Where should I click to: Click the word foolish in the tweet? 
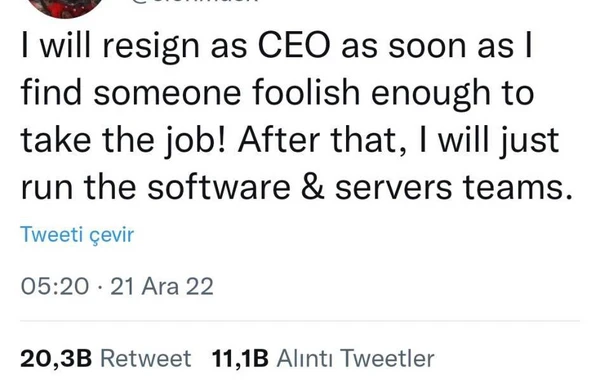pyautogui.click(x=306, y=93)
